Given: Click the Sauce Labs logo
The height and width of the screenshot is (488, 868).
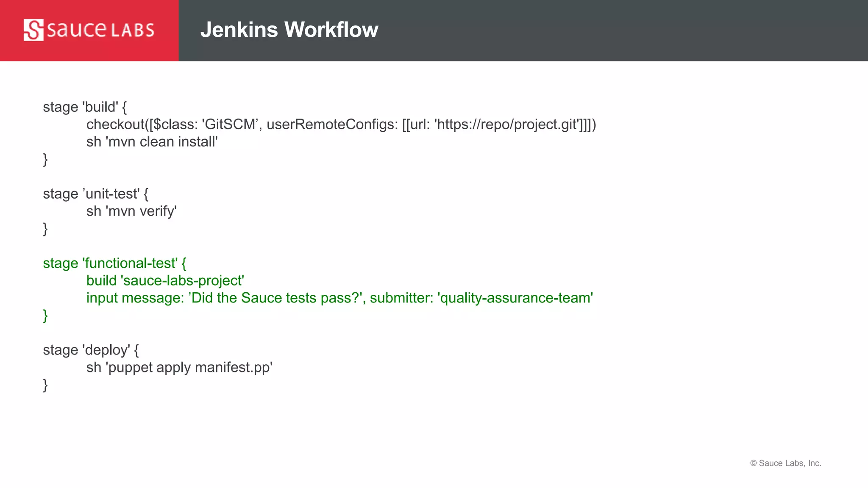Looking at the screenshot, I should tap(89, 30).
